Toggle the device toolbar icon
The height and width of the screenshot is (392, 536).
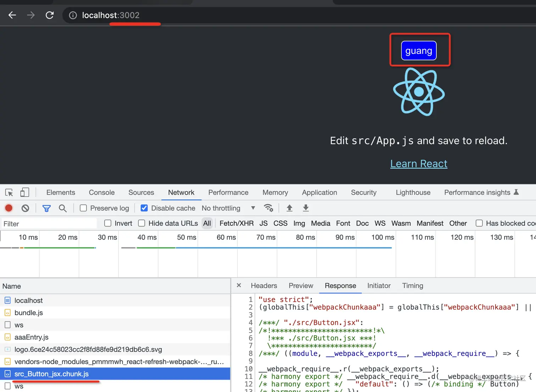tap(24, 192)
